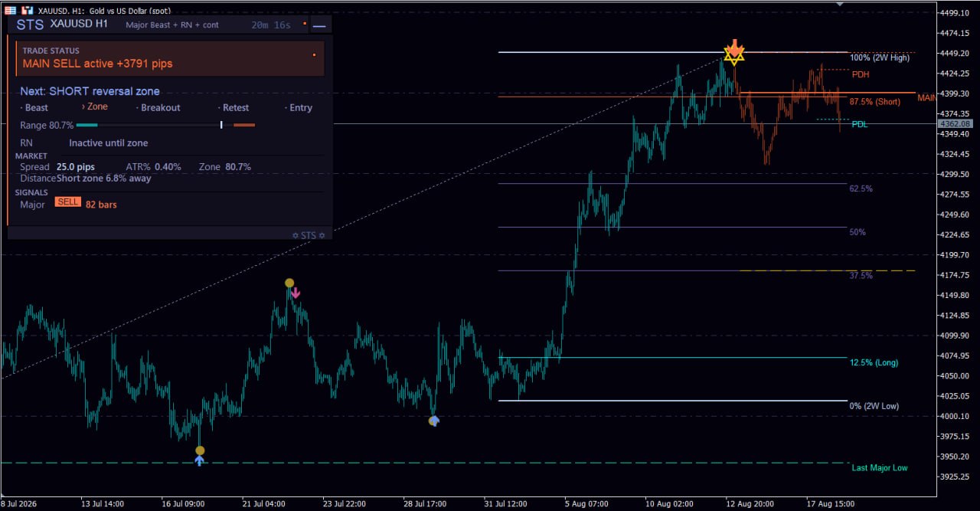Select the Breakout stage
The height and width of the screenshot is (511, 980).
[x=158, y=108]
